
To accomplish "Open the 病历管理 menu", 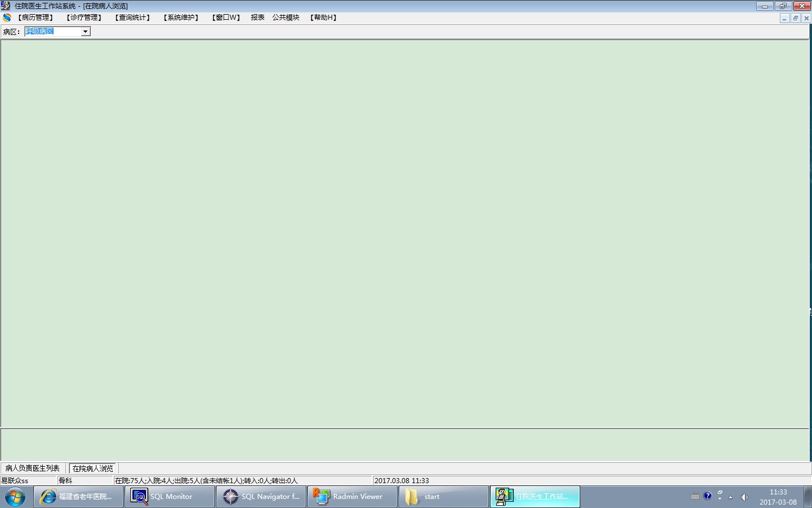I will pyautogui.click(x=35, y=17).
